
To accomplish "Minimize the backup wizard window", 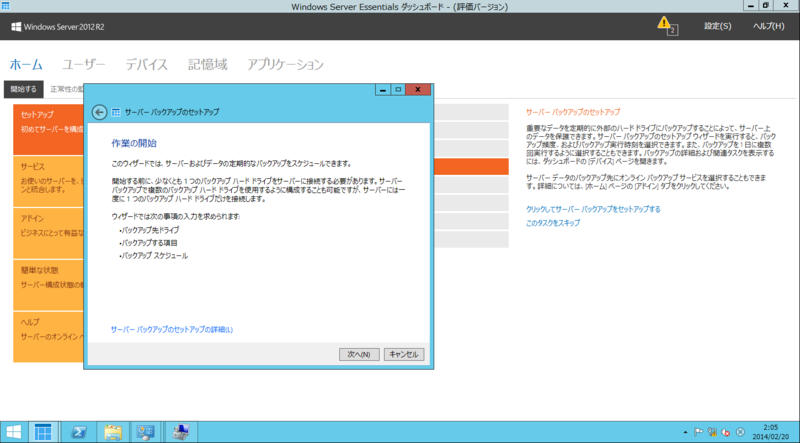I will click(x=383, y=90).
